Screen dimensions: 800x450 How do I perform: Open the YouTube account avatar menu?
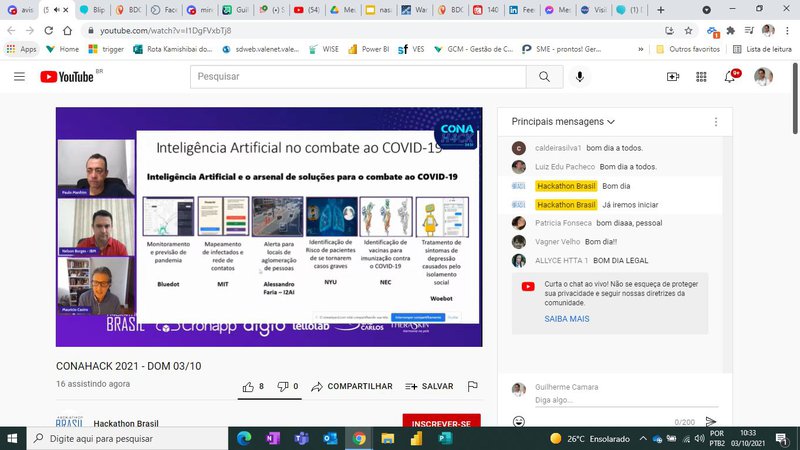[763, 77]
